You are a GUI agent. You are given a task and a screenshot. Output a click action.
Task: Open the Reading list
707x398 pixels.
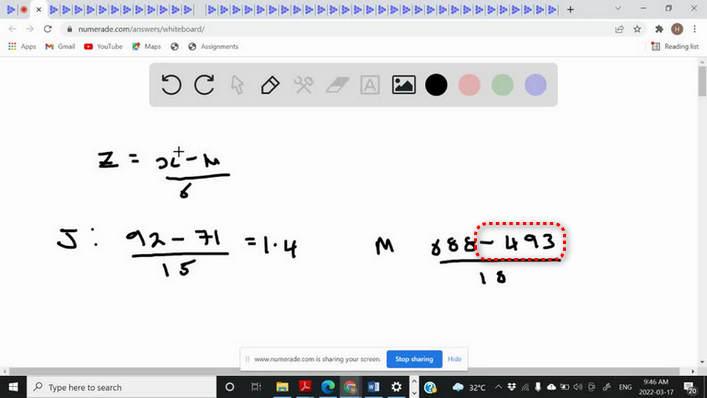(x=675, y=46)
